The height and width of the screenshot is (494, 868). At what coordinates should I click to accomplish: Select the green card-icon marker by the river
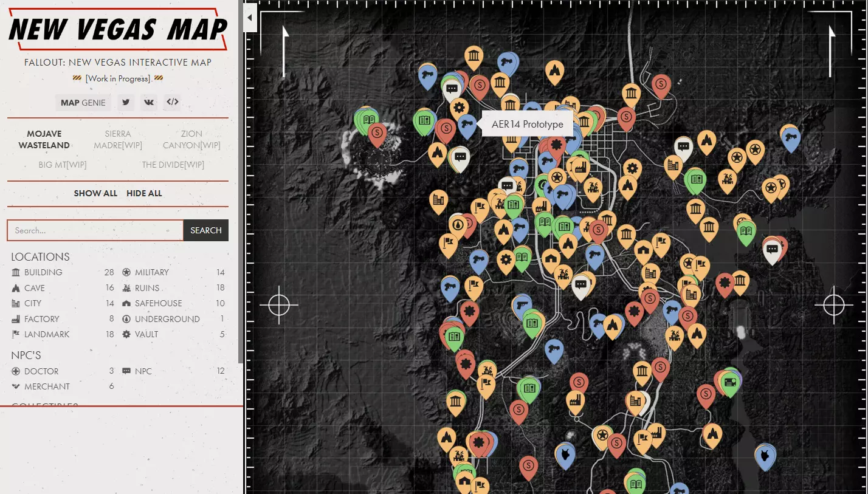coord(729,382)
